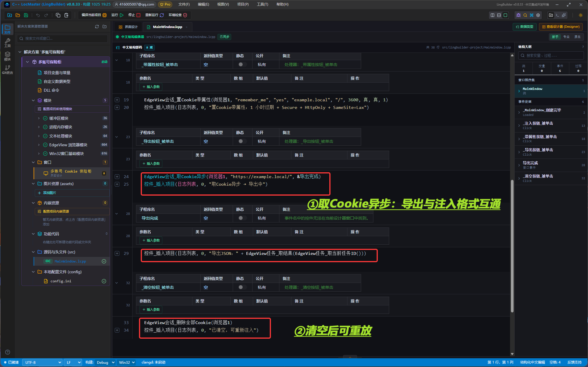Open the purple debug bug icon
This screenshot has width=588, height=367.
pos(519,15)
